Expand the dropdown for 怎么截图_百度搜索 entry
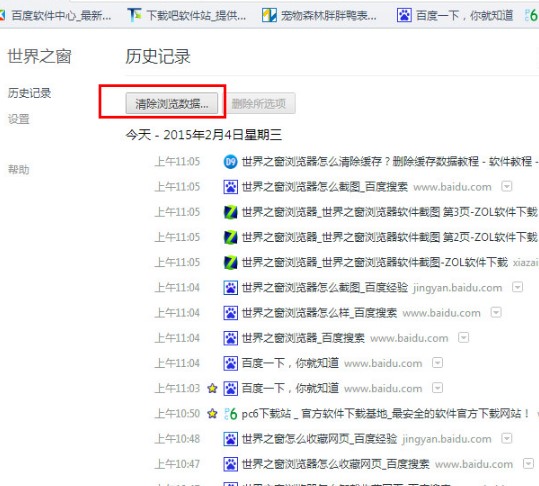This screenshot has width=539, height=486. tap(506, 187)
